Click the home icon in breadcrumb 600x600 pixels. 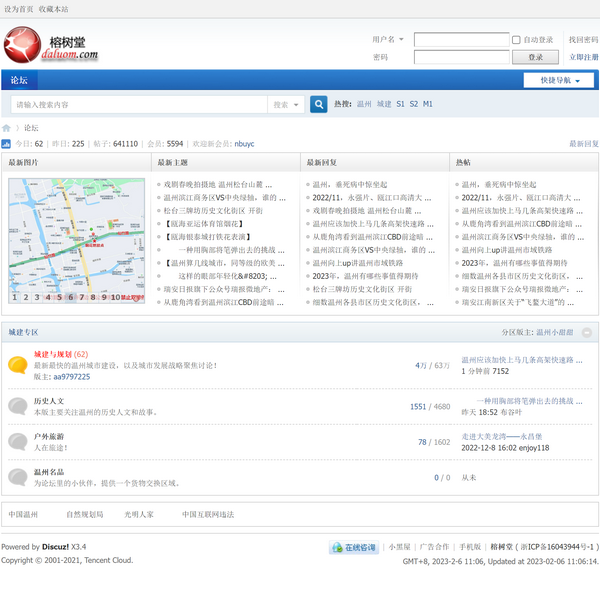pyautogui.click(x=6, y=128)
